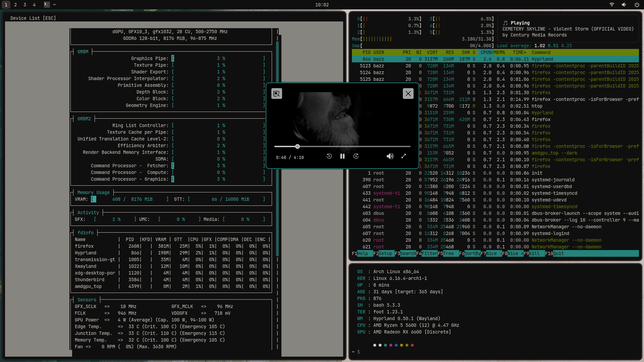Click F4 Filter in htop

429,254
